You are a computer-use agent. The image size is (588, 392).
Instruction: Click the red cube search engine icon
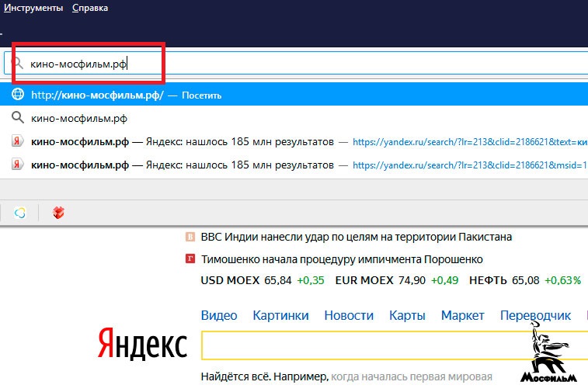(x=58, y=213)
